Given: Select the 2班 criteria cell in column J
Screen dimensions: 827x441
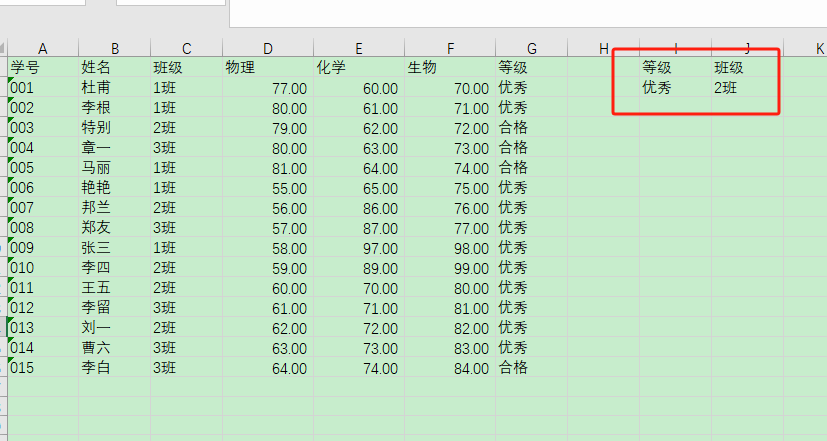Looking at the screenshot, I should 747,87.
